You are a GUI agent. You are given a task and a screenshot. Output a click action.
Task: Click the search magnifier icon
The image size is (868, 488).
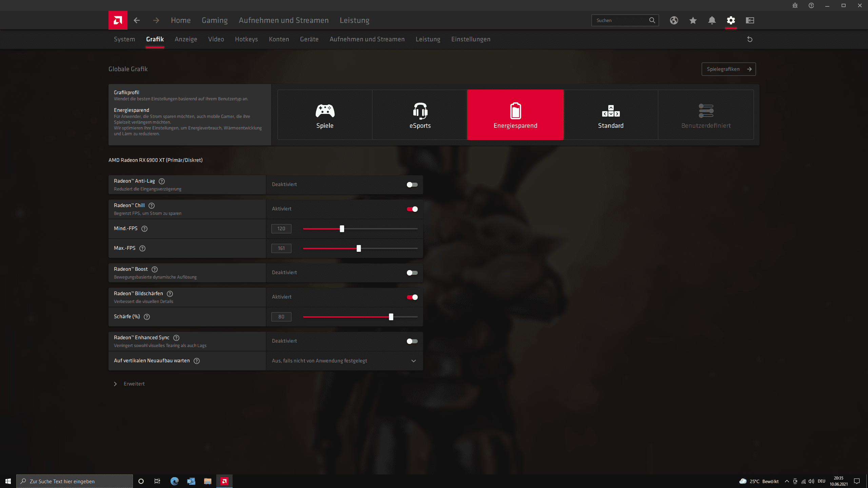[x=652, y=20]
